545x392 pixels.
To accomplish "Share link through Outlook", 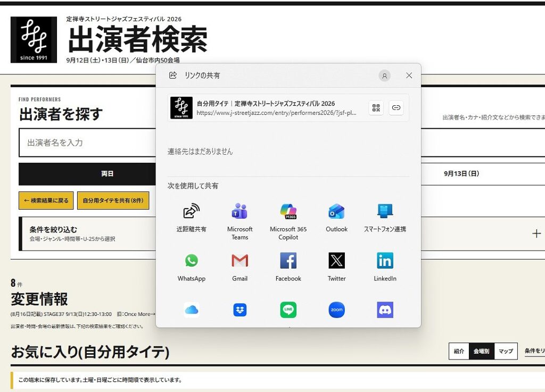I will (x=336, y=211).
